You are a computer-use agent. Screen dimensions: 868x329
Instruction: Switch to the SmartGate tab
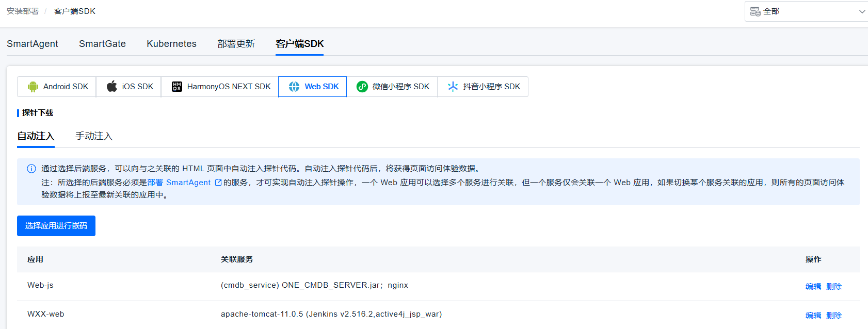[x=102, y=44]
